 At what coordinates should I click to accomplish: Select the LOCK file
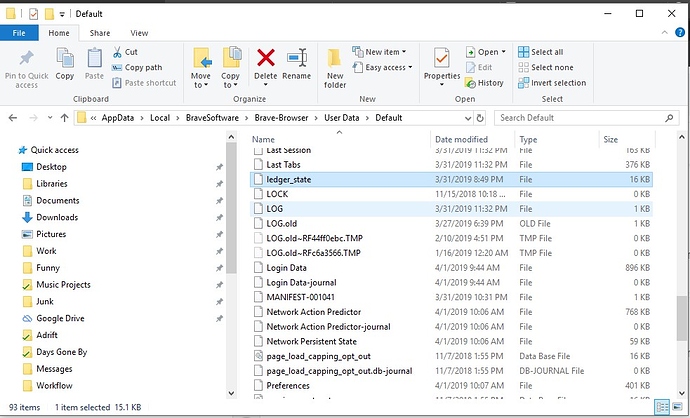451,194
